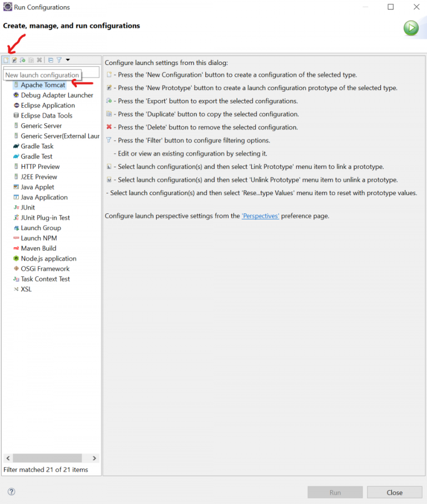
Task: Click the Export configurations toolbar icon
Action: (x=23, y=60)
